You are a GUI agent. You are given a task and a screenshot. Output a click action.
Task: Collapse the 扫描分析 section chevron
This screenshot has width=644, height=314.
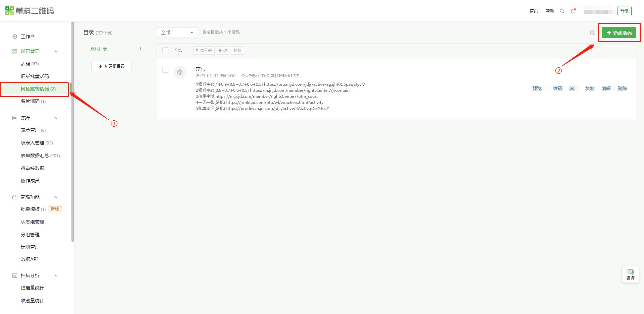point(56,275)
